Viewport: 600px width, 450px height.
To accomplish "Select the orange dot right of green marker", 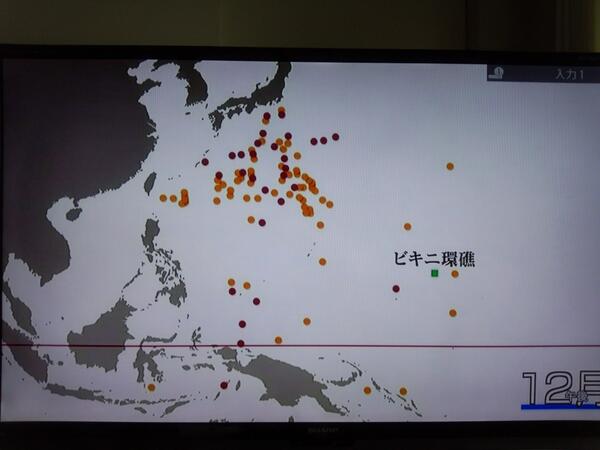I will click(455, 274).
